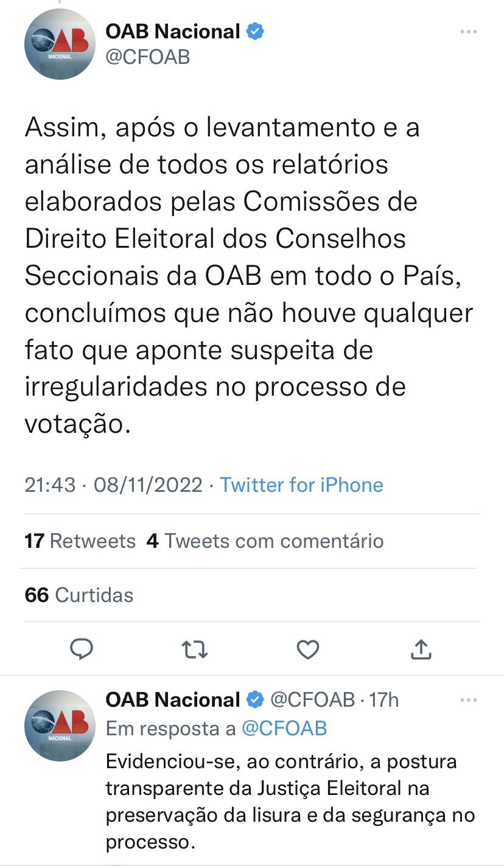Open main tweet three-dot options menu
This screenshot has width=504, height=868.
click(x=468, y=32)
